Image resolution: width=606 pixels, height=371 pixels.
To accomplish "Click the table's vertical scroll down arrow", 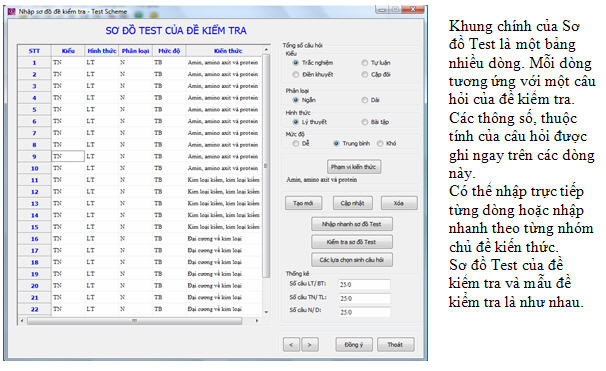I will pos(266,312).
